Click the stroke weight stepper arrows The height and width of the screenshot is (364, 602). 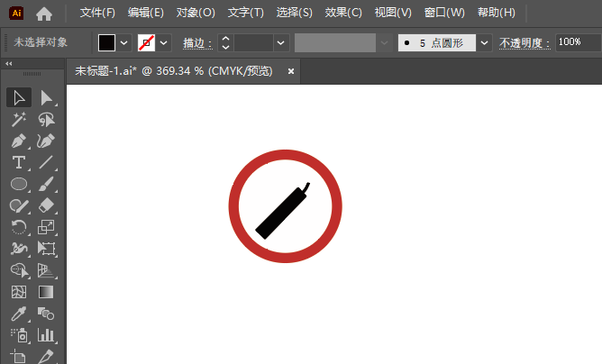[225, 42]
